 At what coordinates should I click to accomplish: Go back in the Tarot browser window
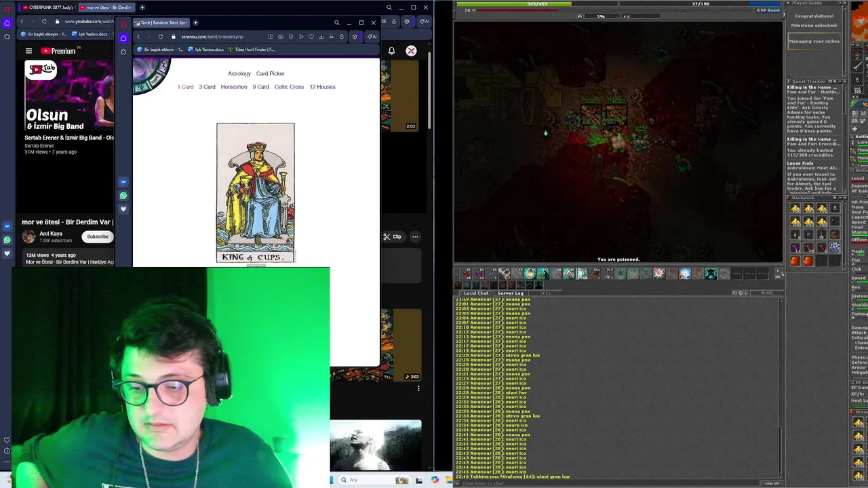pyautogui.click(x=138, y=37)
